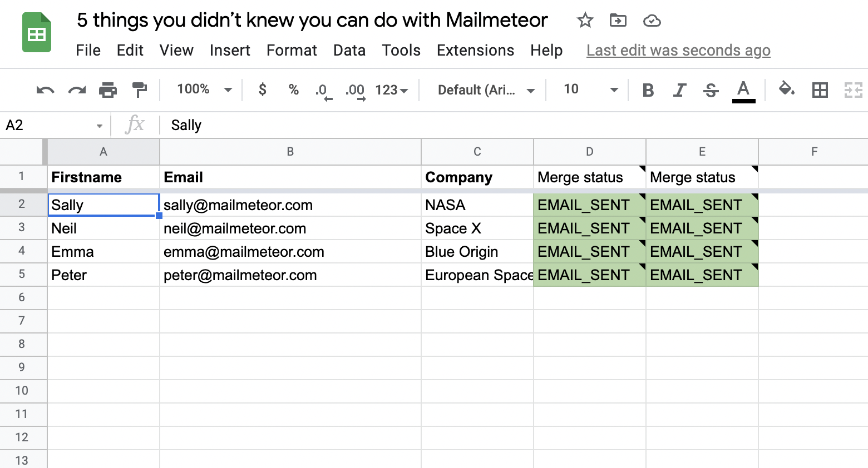Image resolution: width=868 pixels, height=468 pixels.
Task: Open the fill color picker
Action: (x=786, y=89)
